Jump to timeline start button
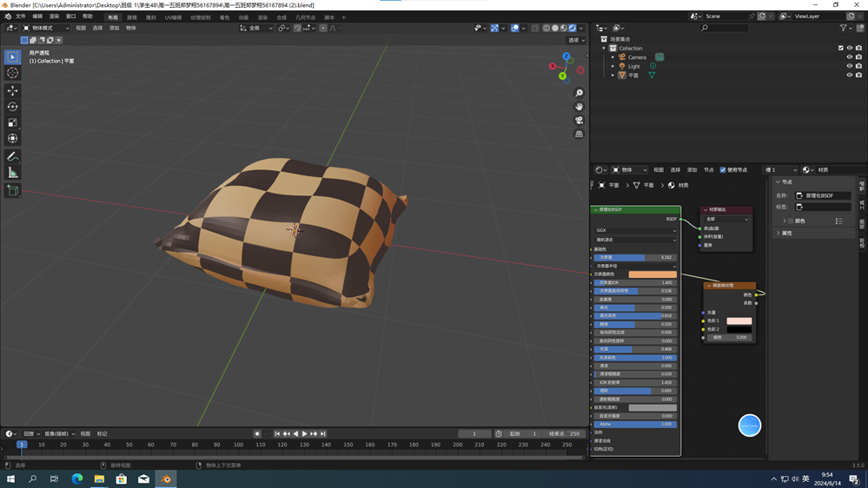 point(277,434)
